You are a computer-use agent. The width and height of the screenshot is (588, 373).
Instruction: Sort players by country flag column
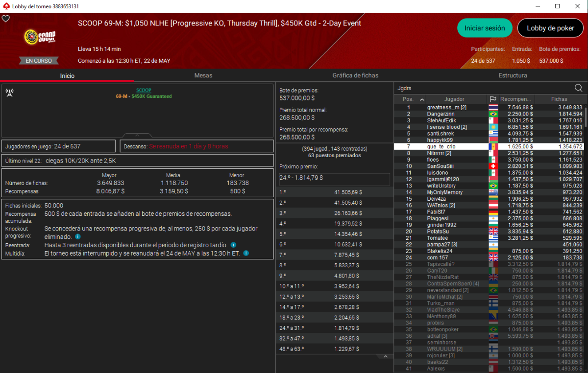click(x=493, y=99)
